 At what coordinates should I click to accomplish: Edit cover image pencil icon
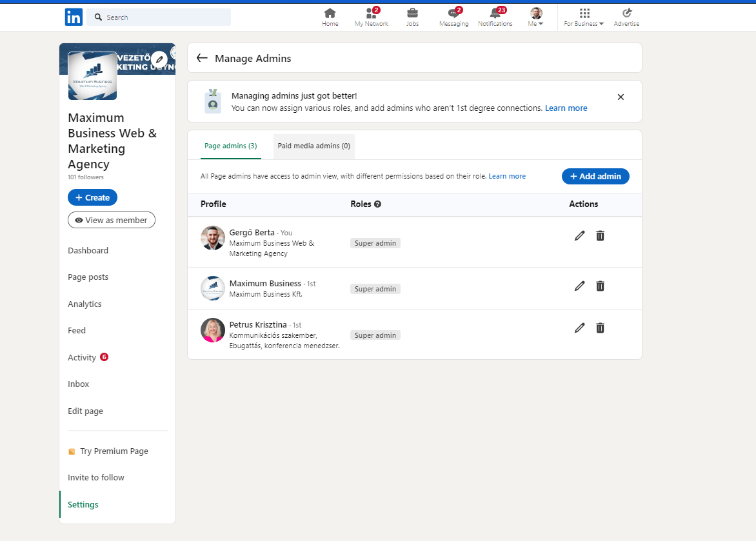pyautogui.click(x=159, y=60)
